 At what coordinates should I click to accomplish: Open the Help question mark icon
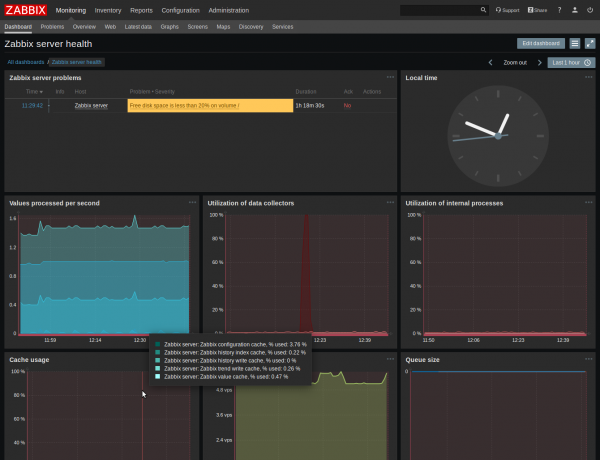click(559, 10)
